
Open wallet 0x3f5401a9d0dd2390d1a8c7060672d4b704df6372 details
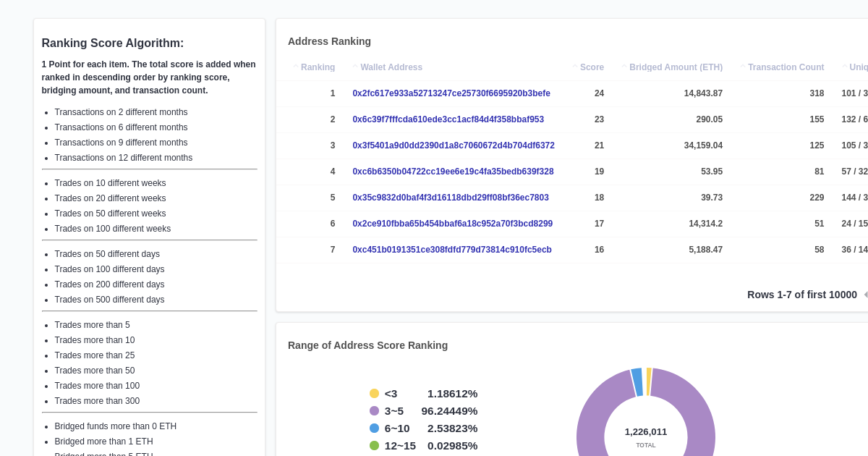tap(454, 145)
